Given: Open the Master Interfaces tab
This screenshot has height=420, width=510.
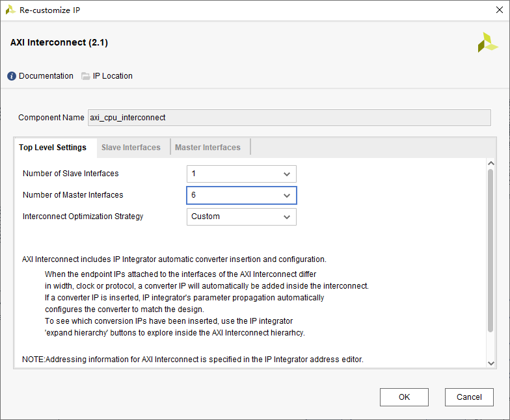Looking at the screenshot, I should point(208,148).
